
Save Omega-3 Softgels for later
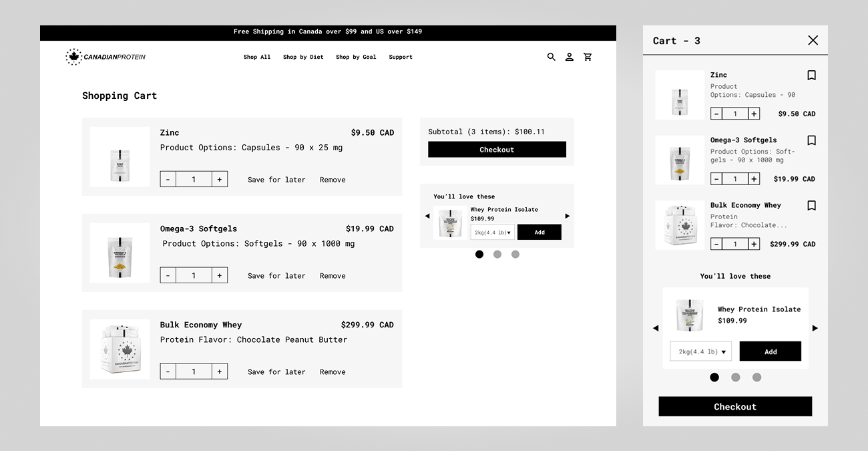pos(276,276)
